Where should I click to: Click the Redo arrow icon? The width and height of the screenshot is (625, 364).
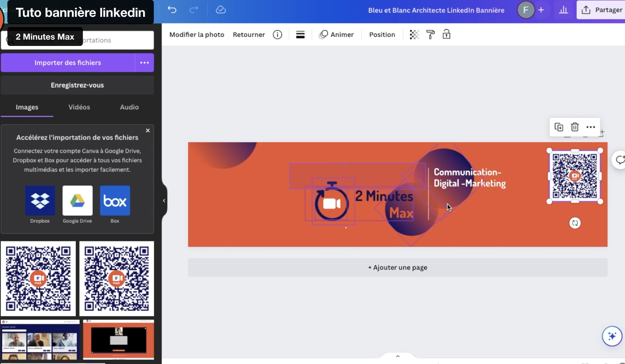pyautogui.click(x=194, y=10)
